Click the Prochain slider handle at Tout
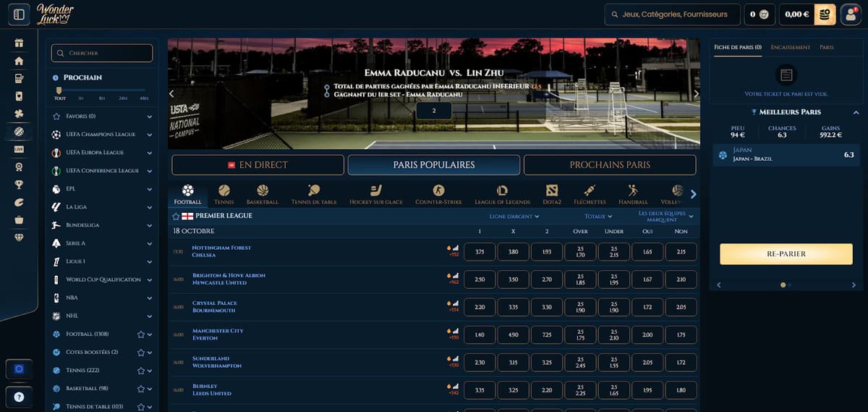The height and width of the screenshot is (412, 868). 59,91
